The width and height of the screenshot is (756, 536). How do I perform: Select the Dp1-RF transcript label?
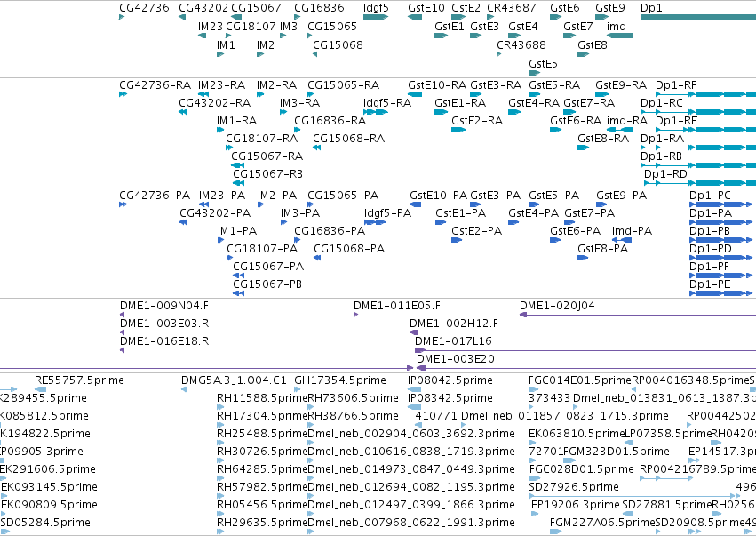(x=675, y=85)
